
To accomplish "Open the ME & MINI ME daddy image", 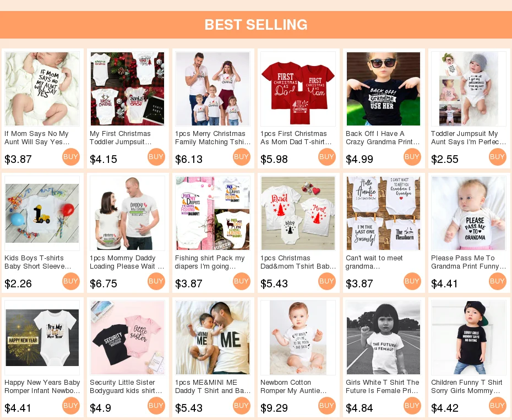I will [213, 337].
